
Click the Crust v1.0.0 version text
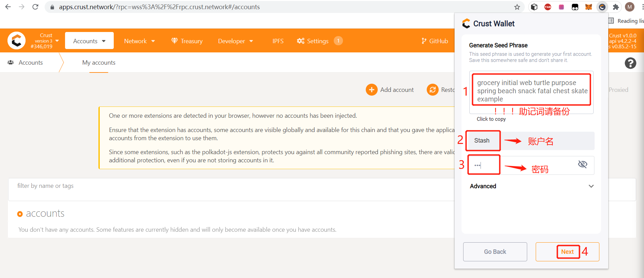click(x=623, y=35)
